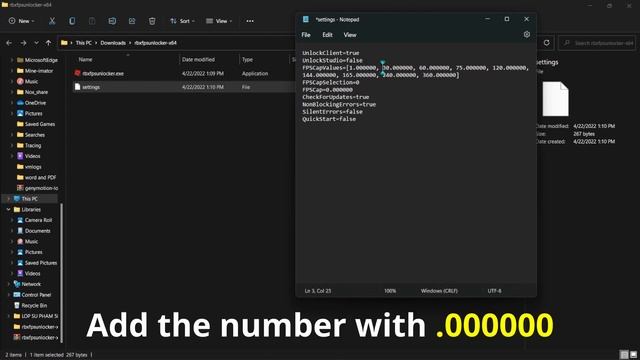Viewport: 640px width, 360px height.
Task: Select vmlogs folder in sidebar
Action: click(x=33, y=167)
